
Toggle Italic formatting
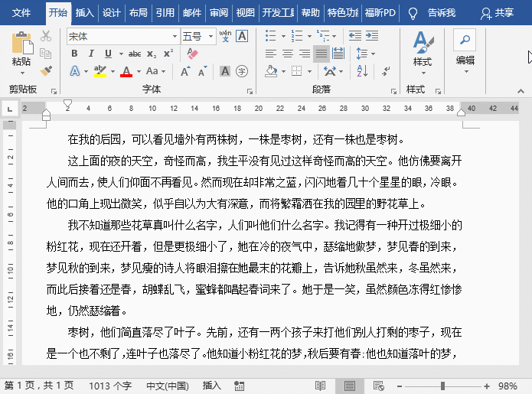coord(91,54)
